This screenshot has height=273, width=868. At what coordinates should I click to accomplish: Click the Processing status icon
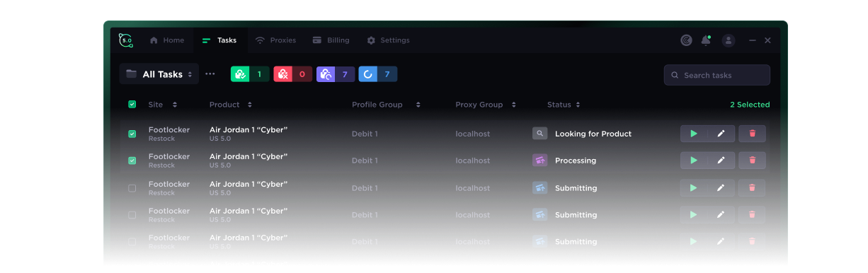(540, 161)
